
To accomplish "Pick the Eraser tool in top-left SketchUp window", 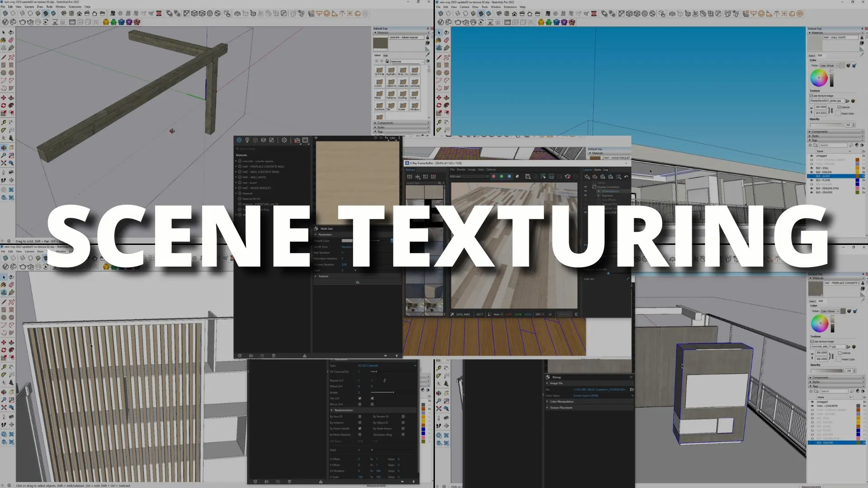I will click(11, 40).
